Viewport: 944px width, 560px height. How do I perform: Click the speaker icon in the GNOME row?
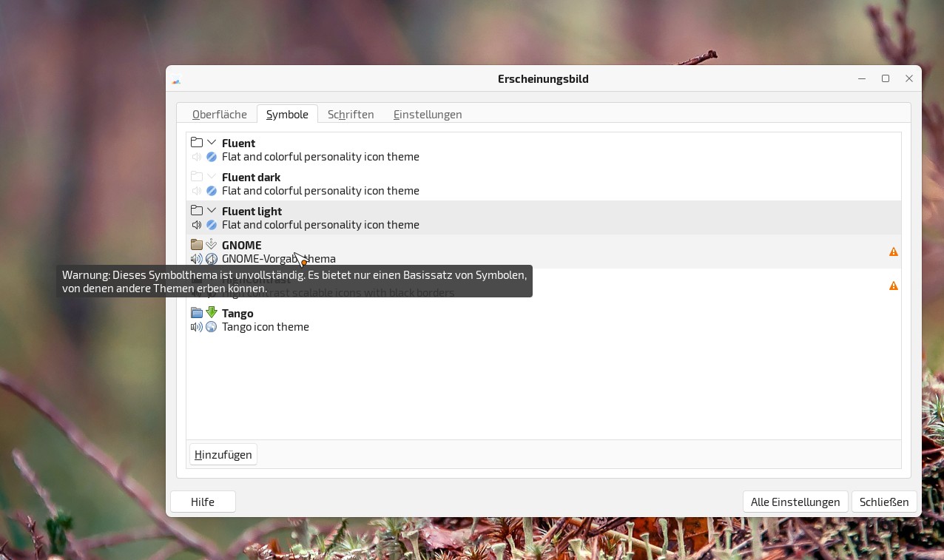pos(197,259)
